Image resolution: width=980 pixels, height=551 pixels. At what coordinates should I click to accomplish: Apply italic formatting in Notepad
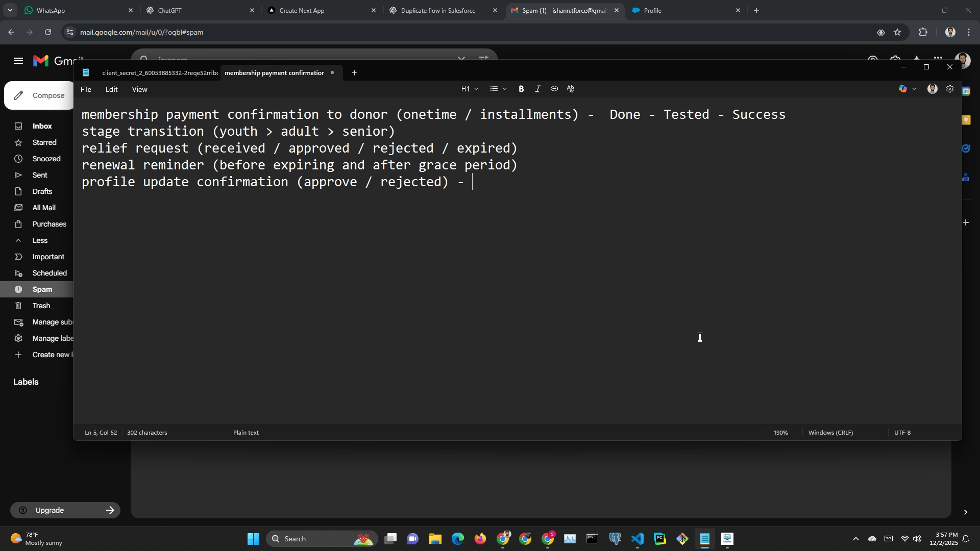(x=537, y=89)
